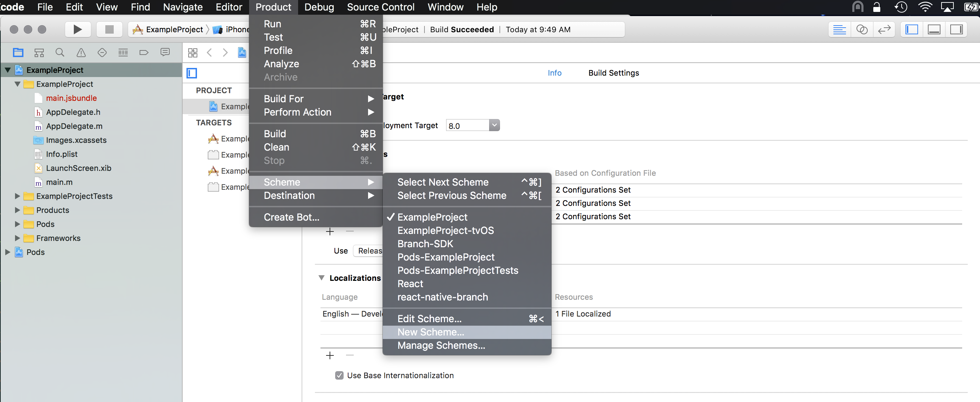Expand the ExampleProjectTests folder
The width and height of the screenshot is (980, 402).
17,196
